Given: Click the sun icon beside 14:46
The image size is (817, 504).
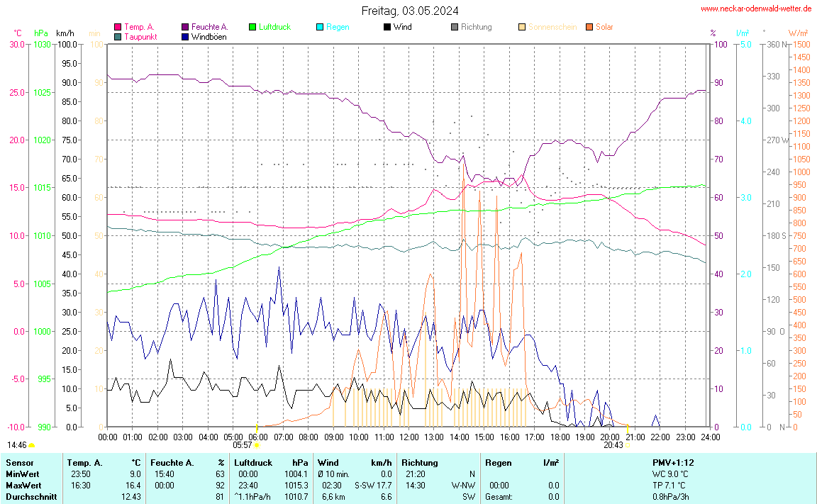Looking at the screenshot, I should click(31, 445).
